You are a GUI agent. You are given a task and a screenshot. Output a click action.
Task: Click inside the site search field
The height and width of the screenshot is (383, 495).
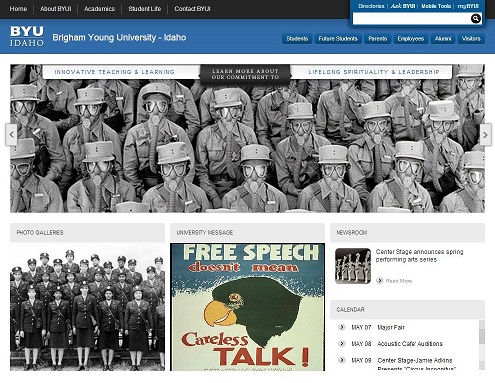412,19
